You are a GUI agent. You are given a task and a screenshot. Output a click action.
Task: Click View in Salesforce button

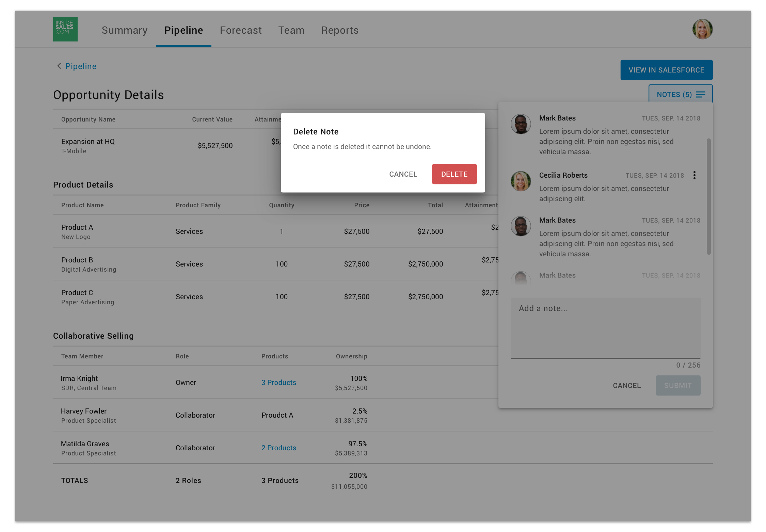666,70
